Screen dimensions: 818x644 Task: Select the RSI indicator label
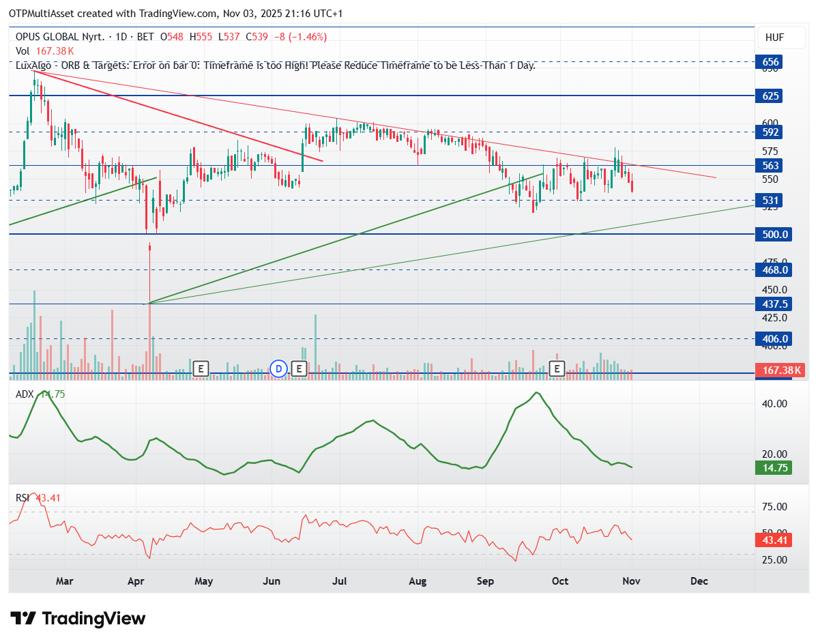24,498
